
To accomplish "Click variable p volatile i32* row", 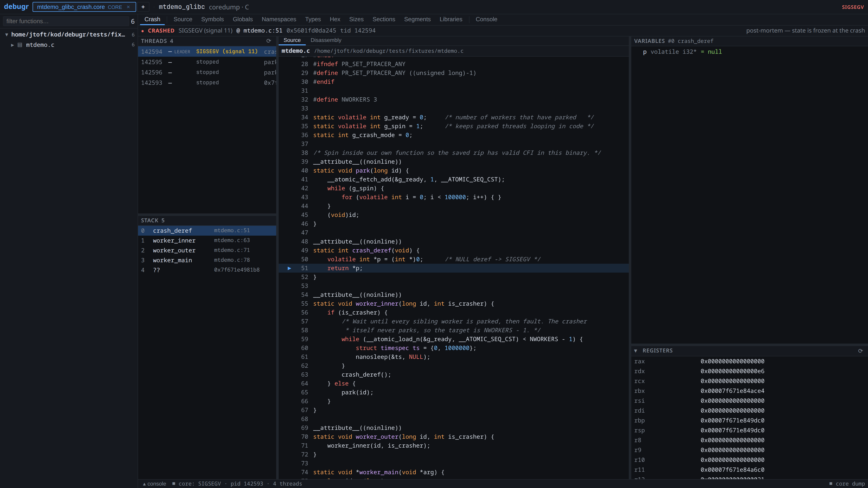I will (x=749, y=52).
